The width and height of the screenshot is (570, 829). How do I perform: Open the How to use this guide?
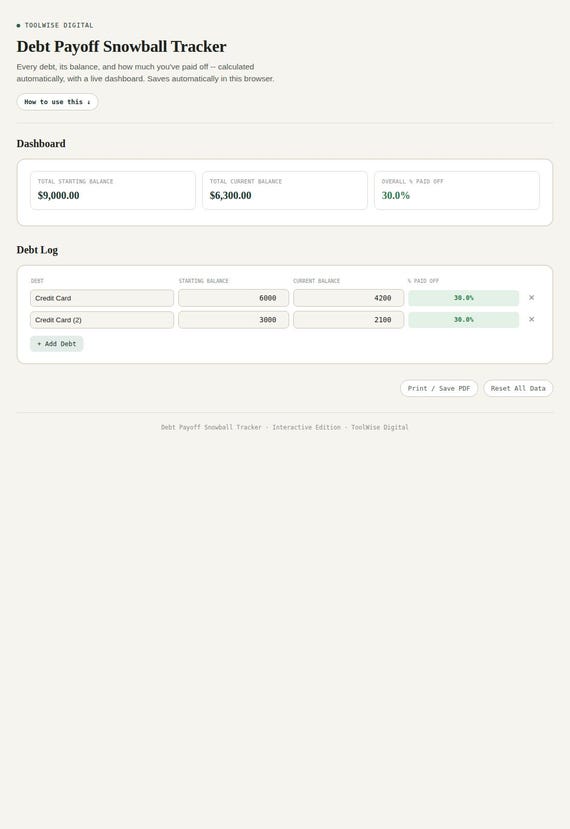pyautogui.click(x=57, y=102)
